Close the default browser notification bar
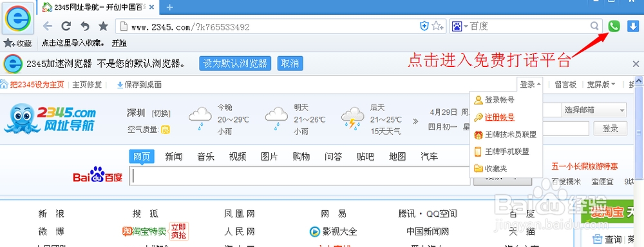The width and height of the screenshot is (644, 247). [636, 64]
